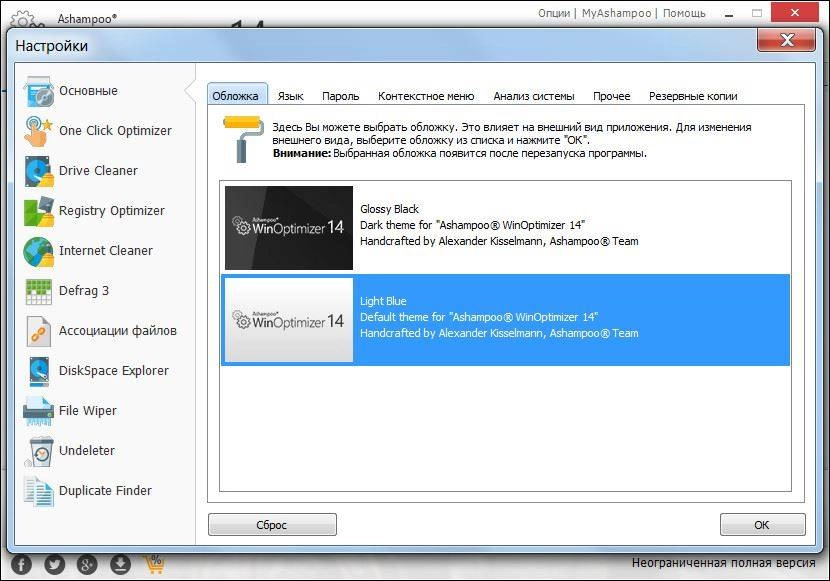Select Internet Cleaner settings label
This screenshot has width=830, height=581.
(x=106, y=251)
